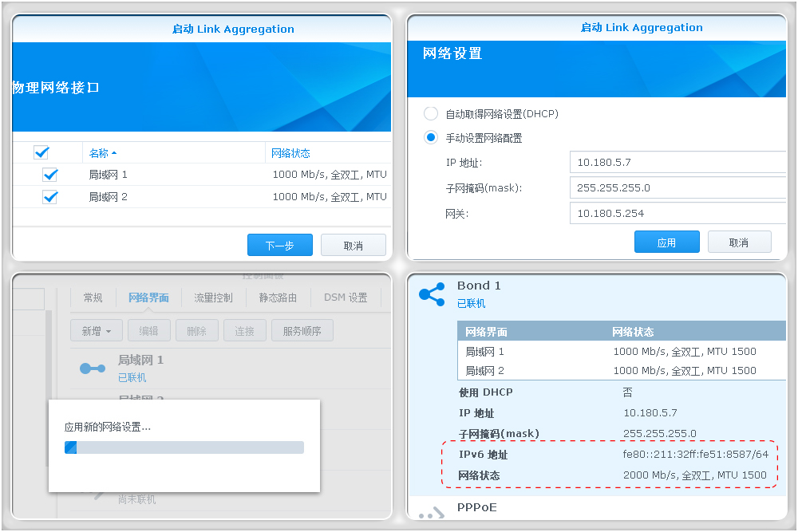Uncheck the 局域网 2 checkbox
The image size is (798, 532).
click(x=50, y=197)
